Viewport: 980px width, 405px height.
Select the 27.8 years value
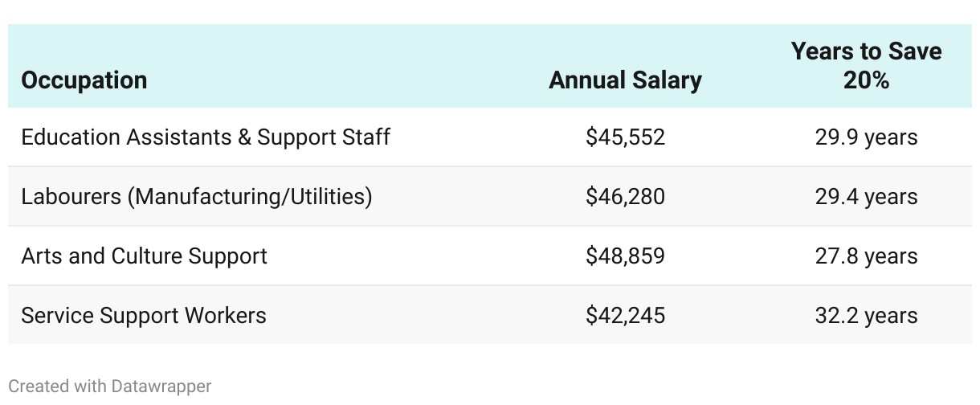tap(866, 256)
